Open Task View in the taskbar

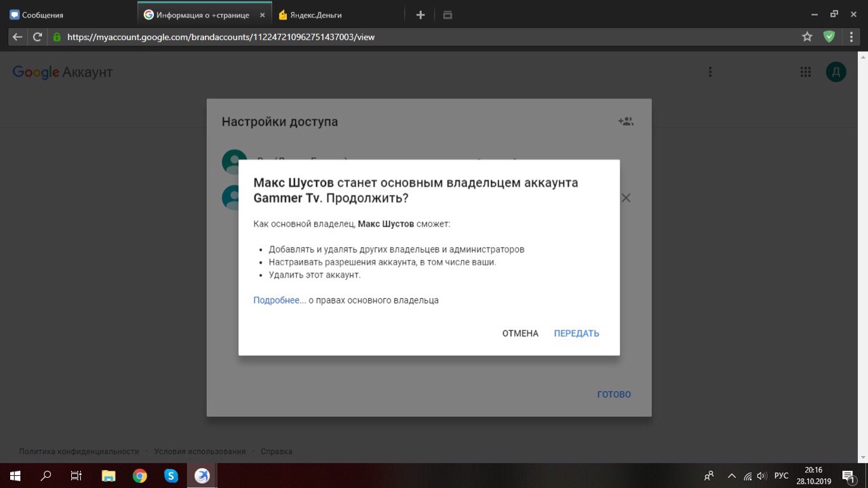(77, 476)
